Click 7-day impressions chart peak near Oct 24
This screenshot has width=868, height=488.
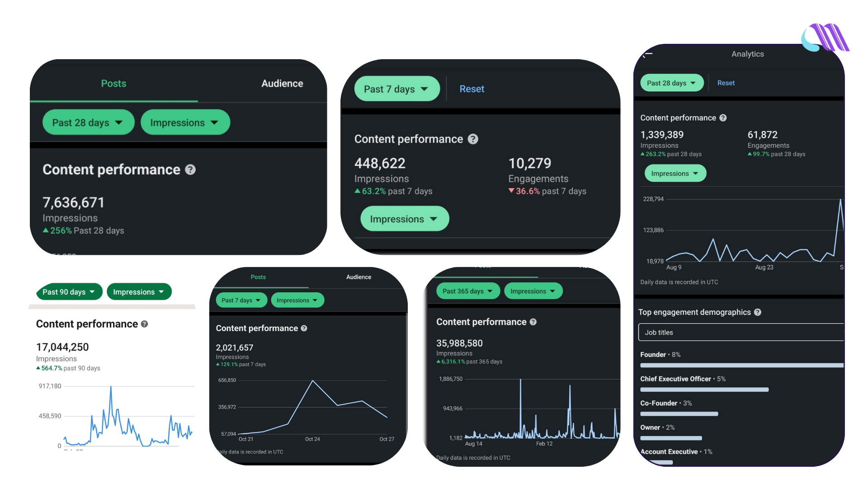click(x=313, y=381)
